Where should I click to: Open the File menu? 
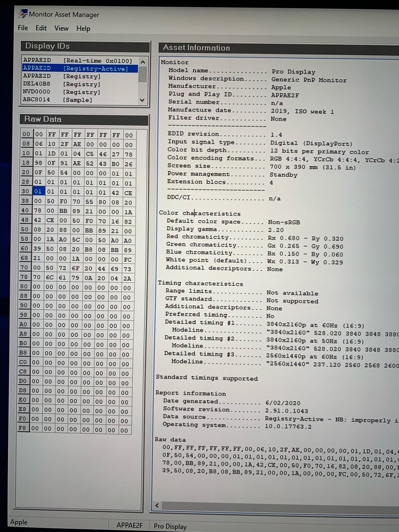23,28
